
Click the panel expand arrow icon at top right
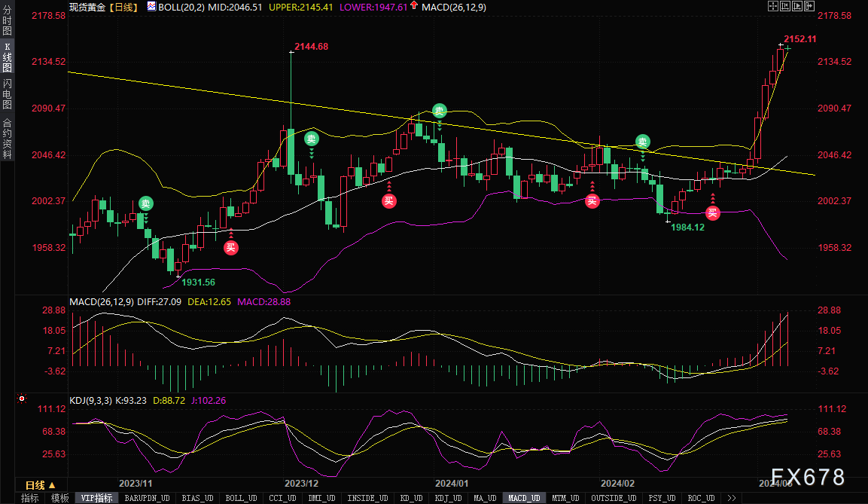(x=809, y=6)
